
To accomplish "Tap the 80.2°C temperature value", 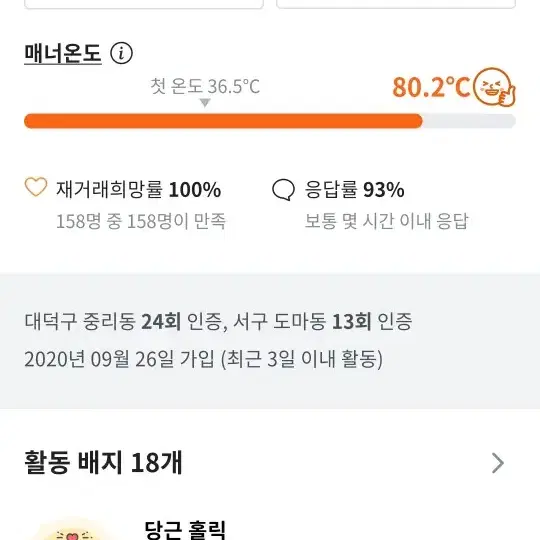I will click(x=431, y=87).
